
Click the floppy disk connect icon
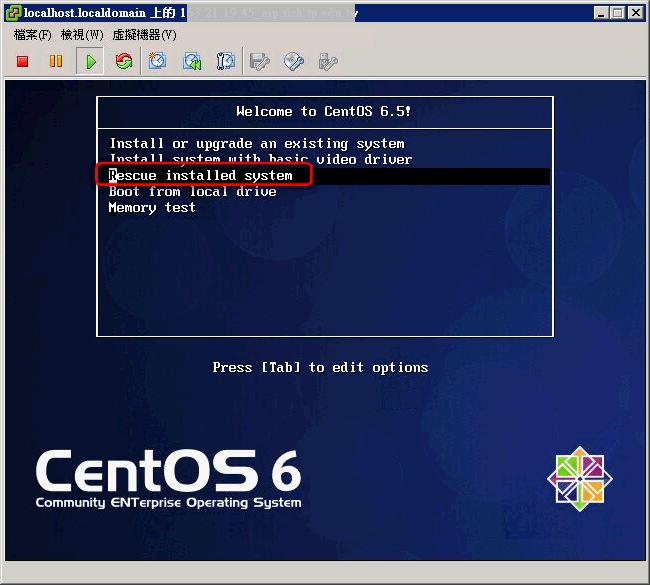point(260,62)
